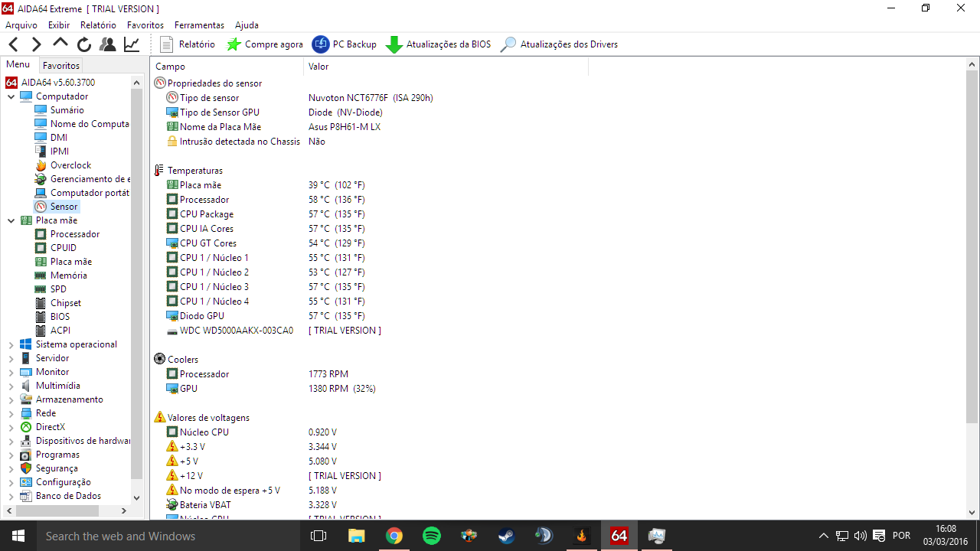Select Banco de Dados in the tree
Screen dimensions: 980x551
click(x=60, y=496)
